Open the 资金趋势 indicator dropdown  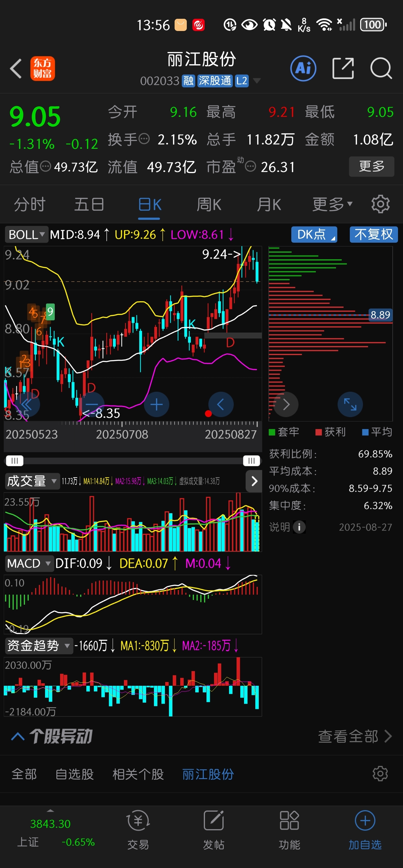coord(39,646)
